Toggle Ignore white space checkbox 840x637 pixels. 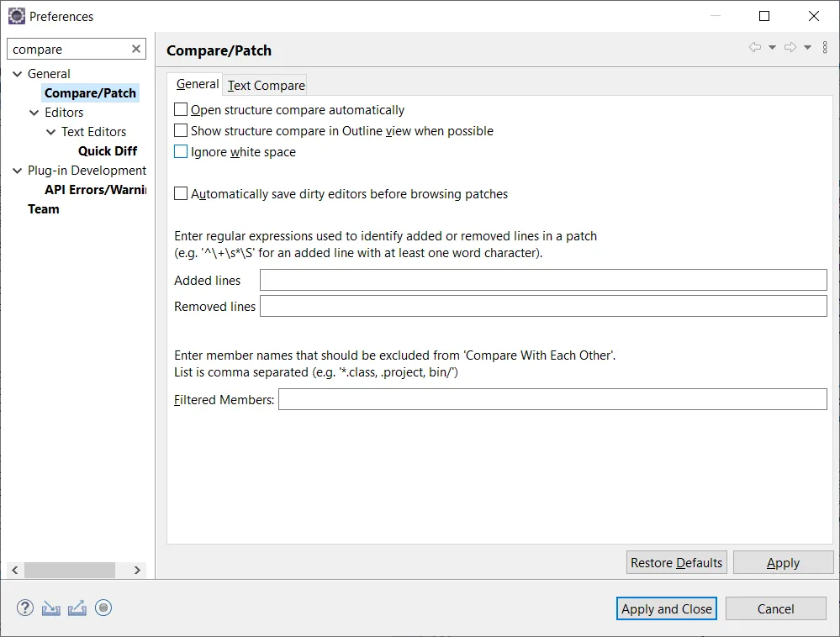pyautogui.click(x=181, y=152)
